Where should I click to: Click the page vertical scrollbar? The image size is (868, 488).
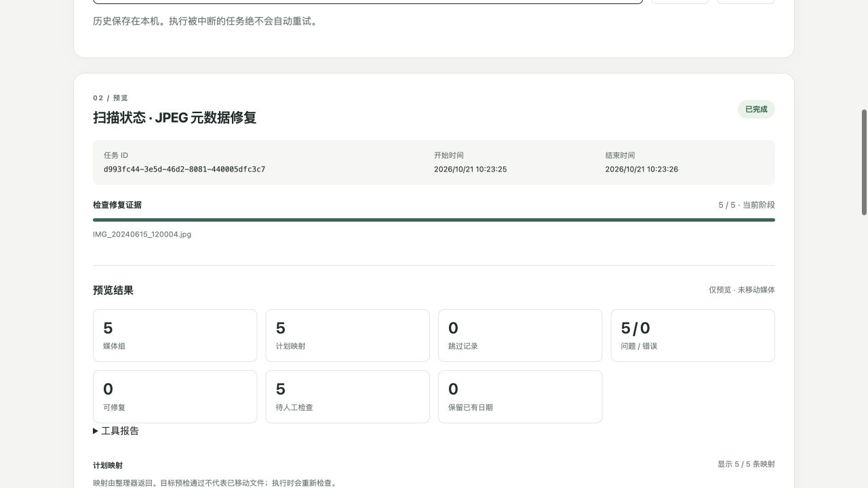pyautogui.click(x=864, y=163)
